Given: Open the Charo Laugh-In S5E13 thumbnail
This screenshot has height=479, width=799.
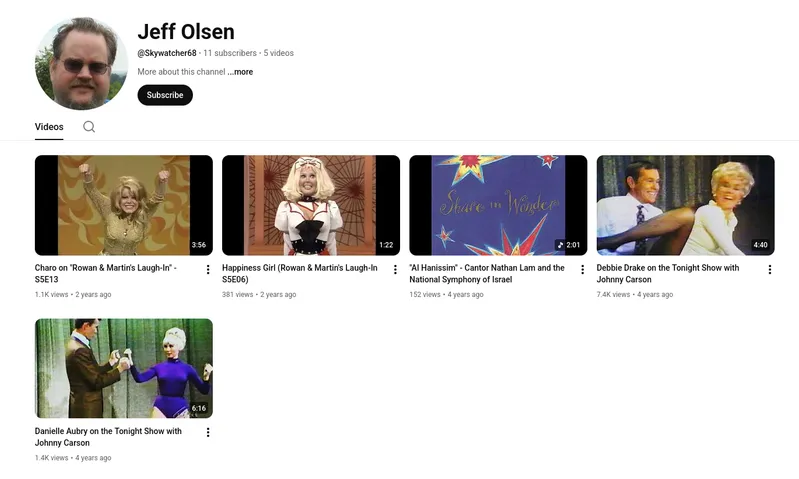Looking at the screenshot, I should pyautogui.click(x=124, y=205).
